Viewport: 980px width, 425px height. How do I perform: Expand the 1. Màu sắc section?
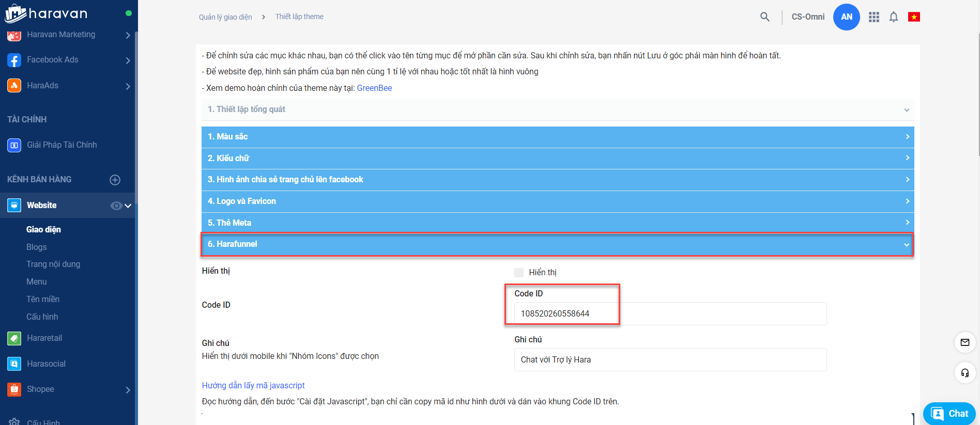click(558, 137)
